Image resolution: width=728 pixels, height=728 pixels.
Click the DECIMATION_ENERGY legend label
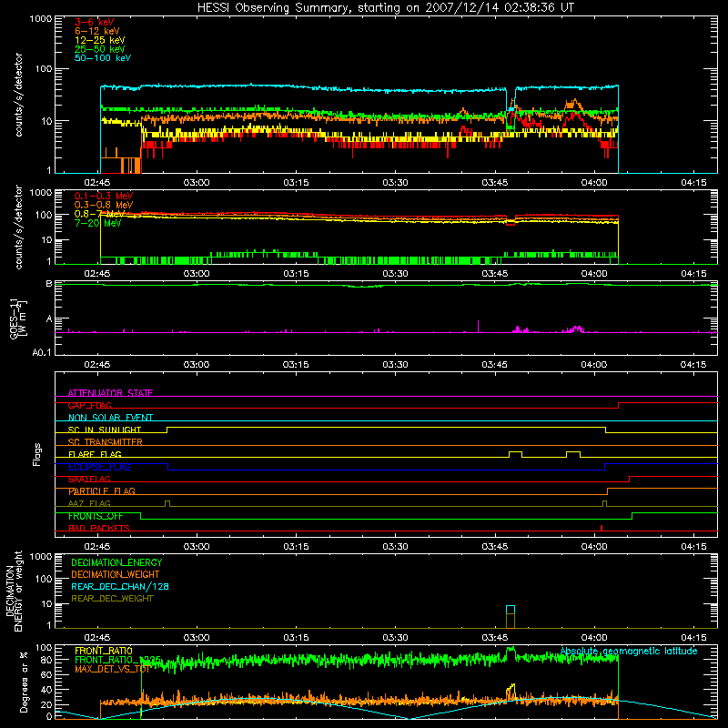[x=116, y=562]
